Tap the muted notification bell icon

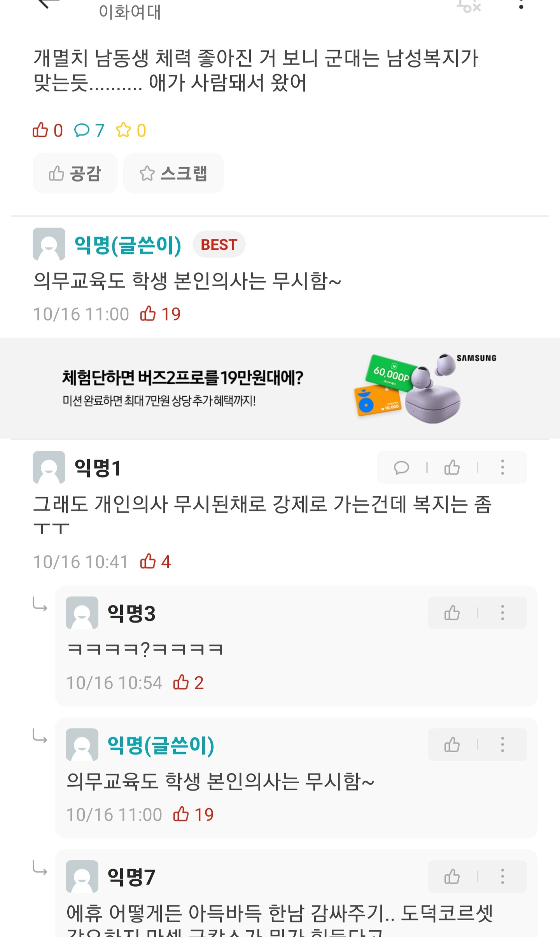point(469,5)
